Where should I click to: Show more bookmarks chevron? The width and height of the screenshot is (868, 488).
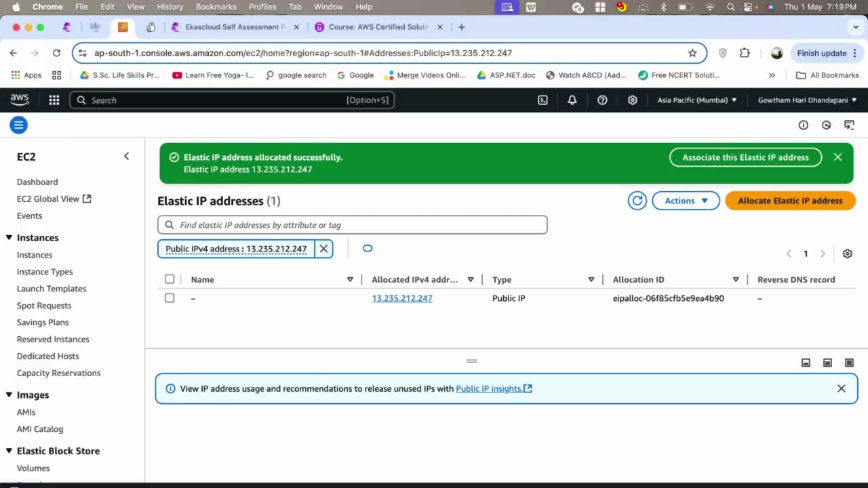(772, 75)
